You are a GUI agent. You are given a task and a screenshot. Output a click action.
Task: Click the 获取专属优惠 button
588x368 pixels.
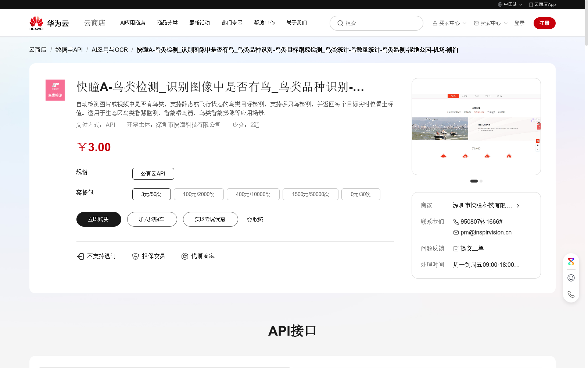[x=211, y=219]
